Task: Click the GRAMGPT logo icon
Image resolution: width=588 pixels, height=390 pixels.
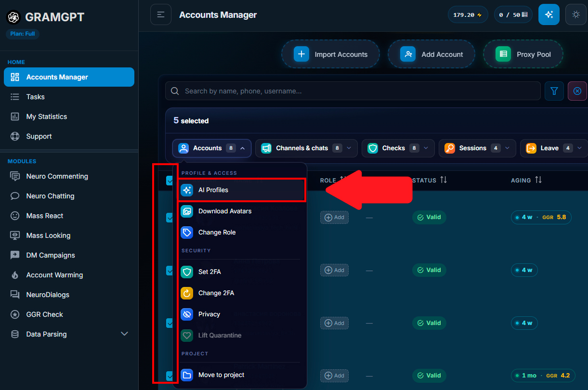Action: (x=13, y=17)
